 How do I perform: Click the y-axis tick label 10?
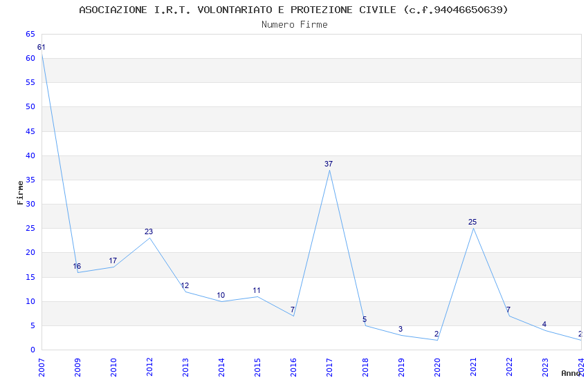point(30,301)
